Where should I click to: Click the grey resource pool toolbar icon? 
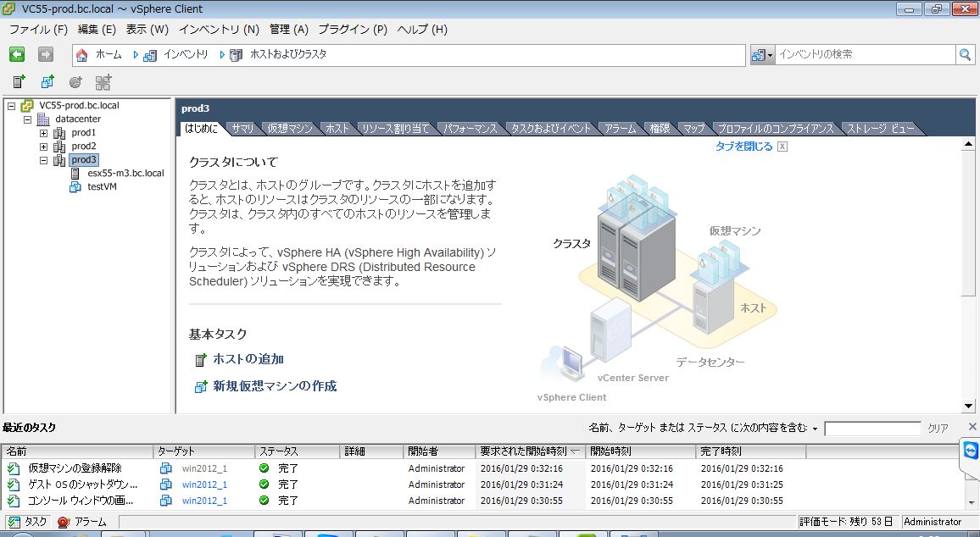coord(75,82)
